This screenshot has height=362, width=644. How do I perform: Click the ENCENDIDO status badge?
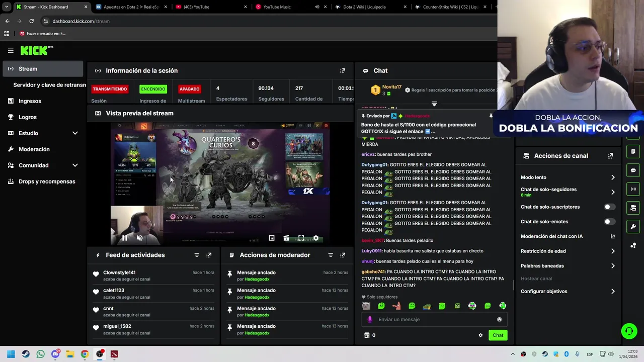pos(153,89)
